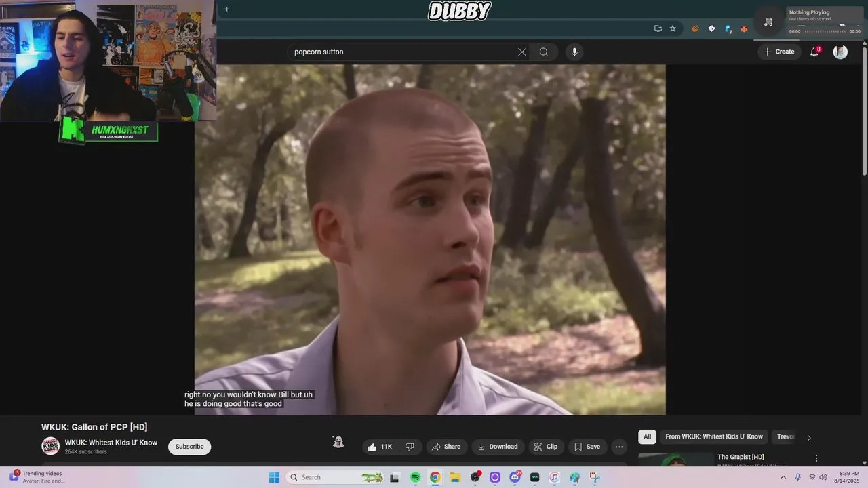
Task: Click the install app icon in address bar
Action: coord(658,28)
